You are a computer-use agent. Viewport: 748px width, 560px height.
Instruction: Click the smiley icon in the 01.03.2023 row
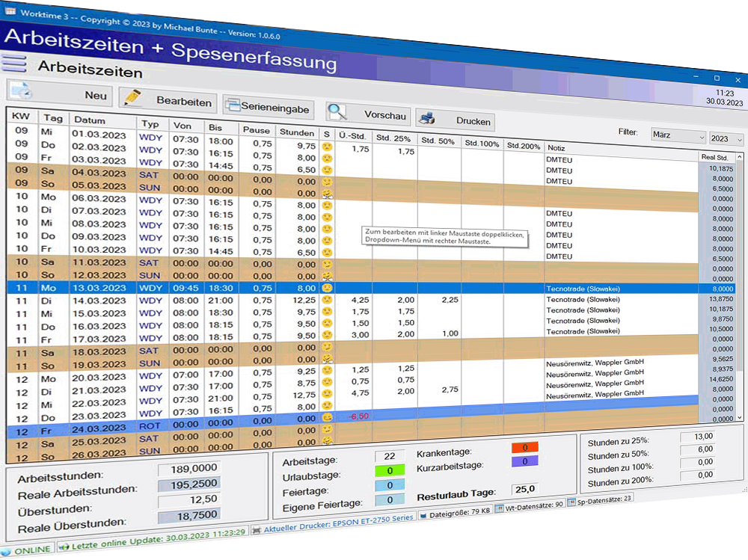pos(327,147)
